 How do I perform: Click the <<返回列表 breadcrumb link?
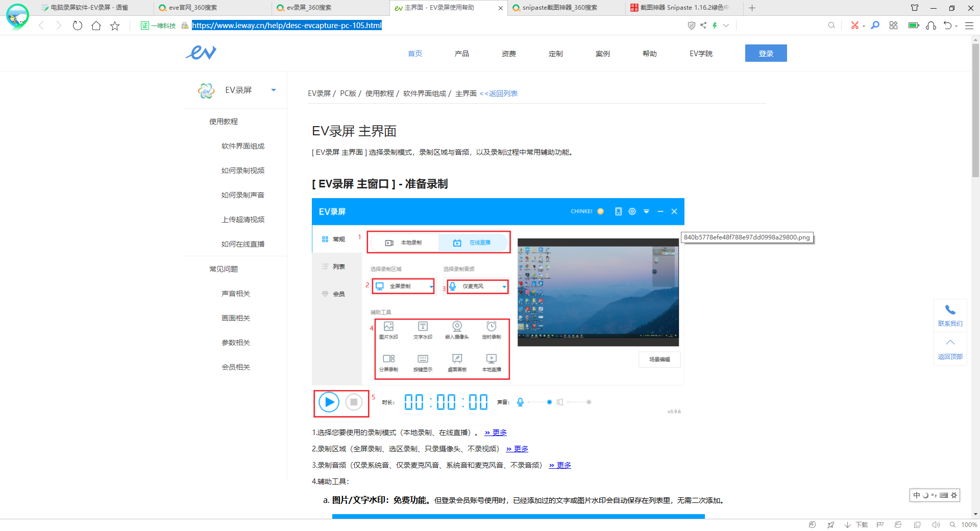[498, 93]
